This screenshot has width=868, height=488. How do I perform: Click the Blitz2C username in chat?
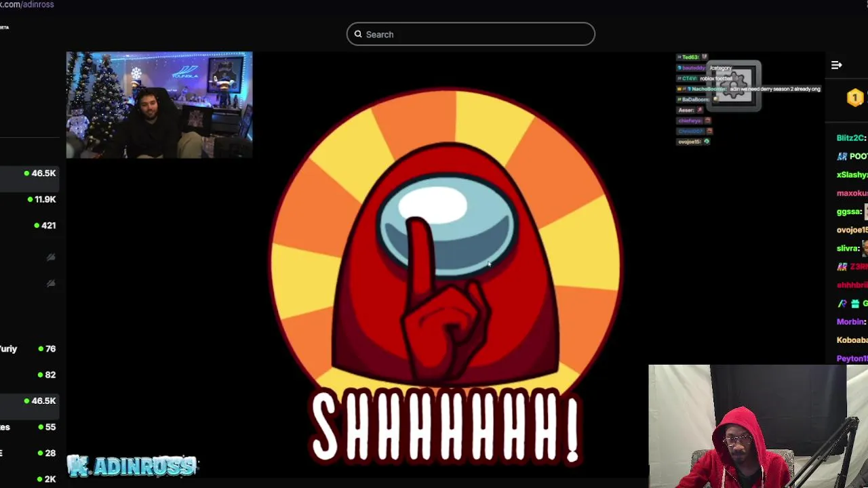pyautogui.click(x=850, y=138)
